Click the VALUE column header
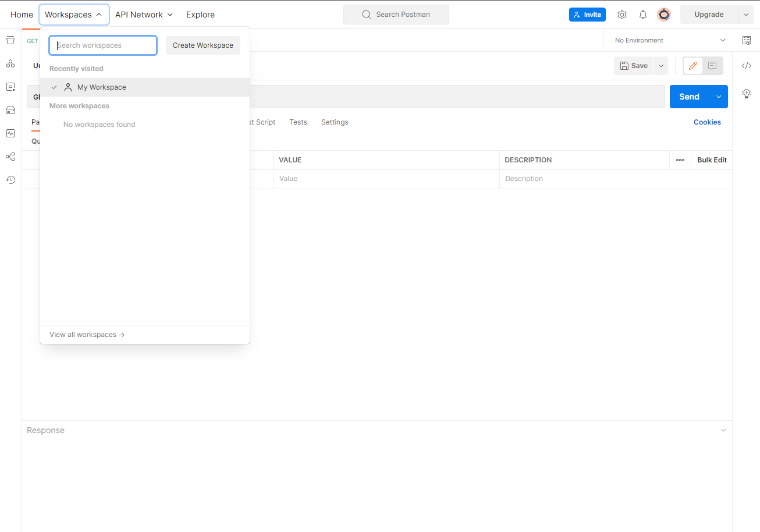 pos(290,160)
